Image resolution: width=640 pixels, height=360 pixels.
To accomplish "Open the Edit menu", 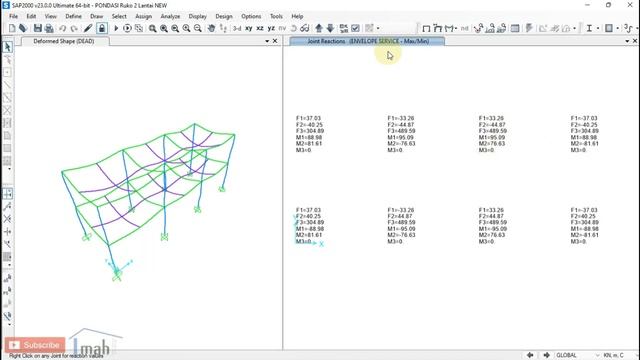I will pos(31,16).
